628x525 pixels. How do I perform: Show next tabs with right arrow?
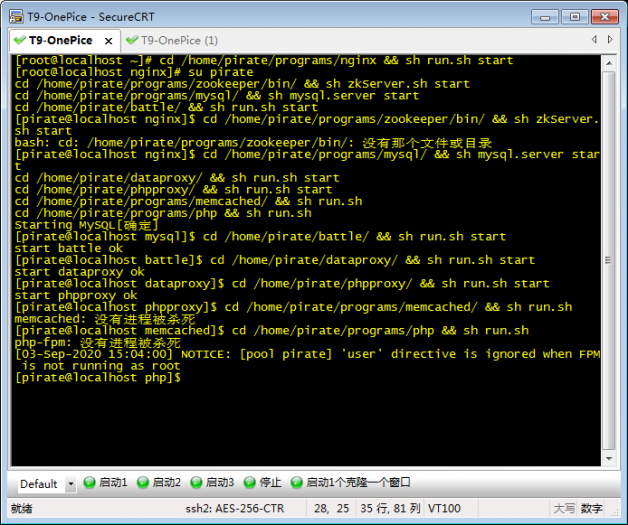[x=610, y=39]
